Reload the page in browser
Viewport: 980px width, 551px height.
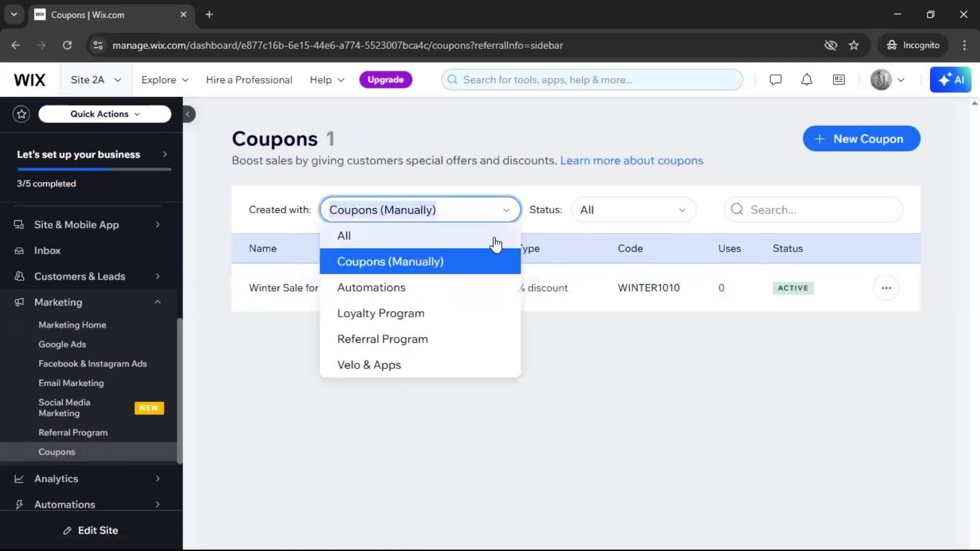click(x=67, y=45)
